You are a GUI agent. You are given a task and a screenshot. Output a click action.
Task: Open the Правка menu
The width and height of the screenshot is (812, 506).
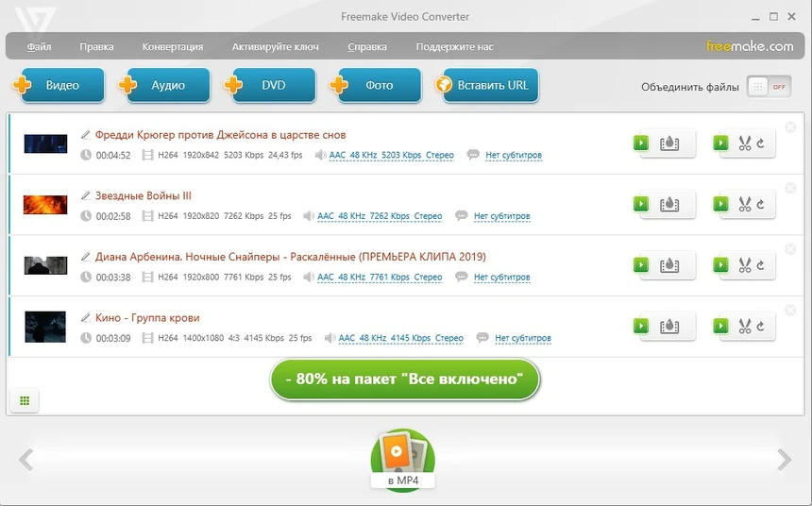tap(96, 46)
